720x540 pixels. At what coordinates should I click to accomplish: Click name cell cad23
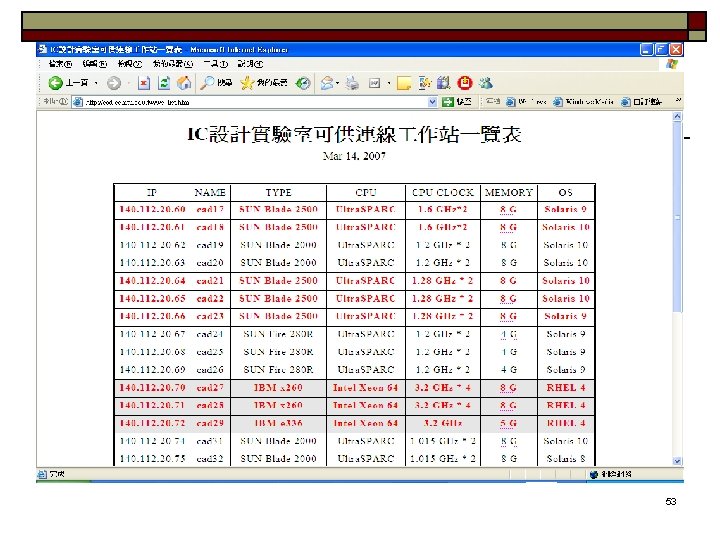210,316
